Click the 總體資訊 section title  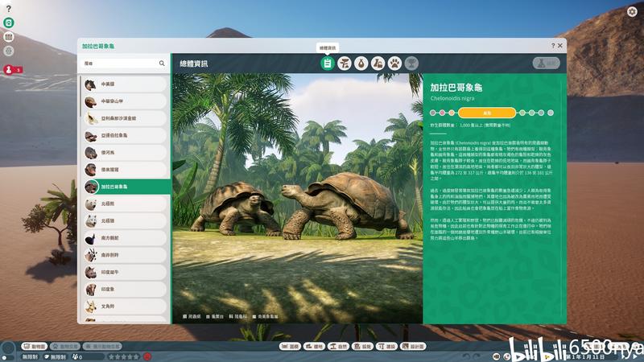click(194, 64)
